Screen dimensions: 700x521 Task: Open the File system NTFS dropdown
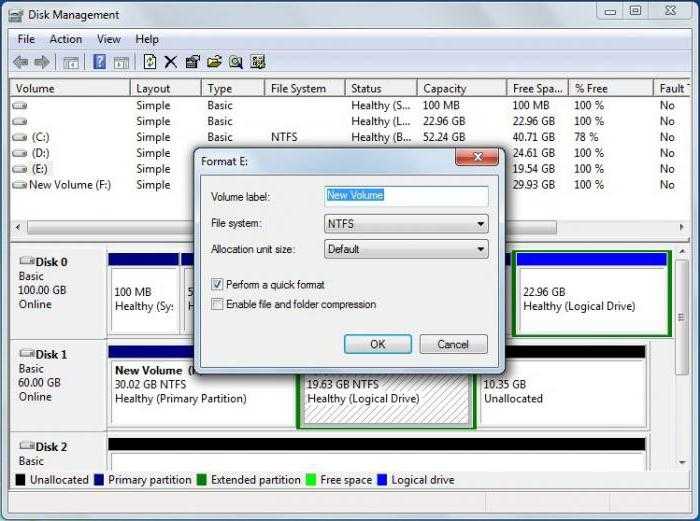pos(406,224)
